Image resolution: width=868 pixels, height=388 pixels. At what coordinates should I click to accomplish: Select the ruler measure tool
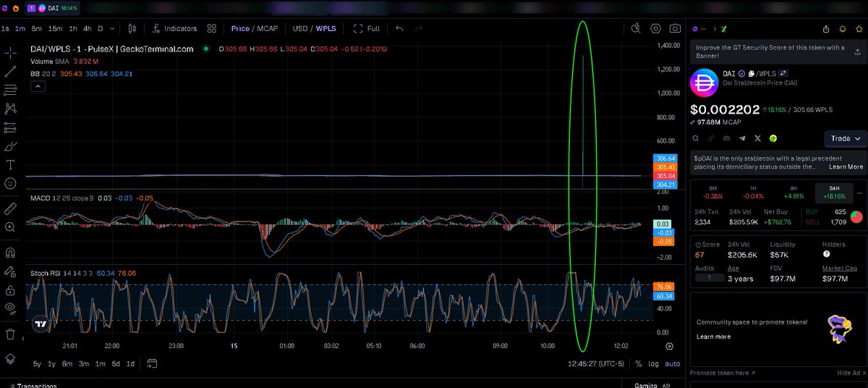[x=10, y=208]
